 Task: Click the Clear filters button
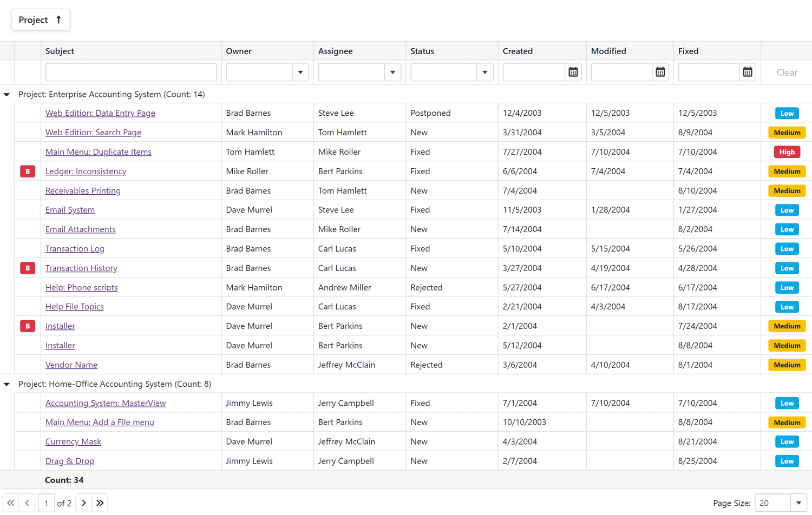coord(787,72)
